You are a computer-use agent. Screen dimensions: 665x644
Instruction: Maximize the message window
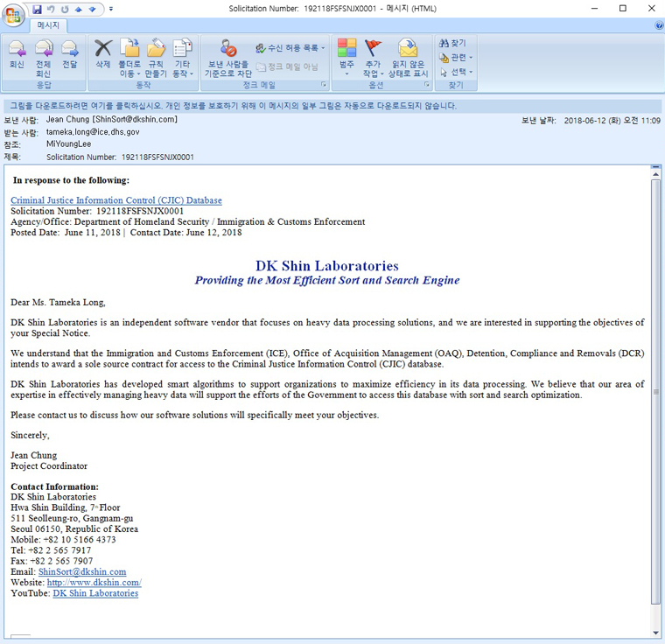coord(623,9)
